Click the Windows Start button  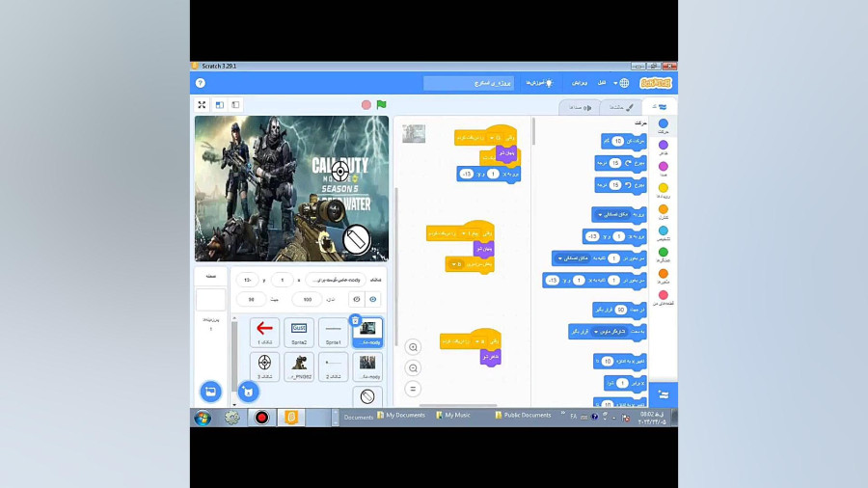[x=203, y=418]
